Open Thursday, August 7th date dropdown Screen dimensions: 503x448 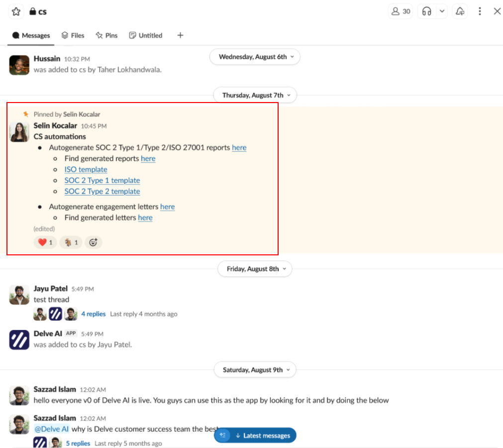(255, 95)
